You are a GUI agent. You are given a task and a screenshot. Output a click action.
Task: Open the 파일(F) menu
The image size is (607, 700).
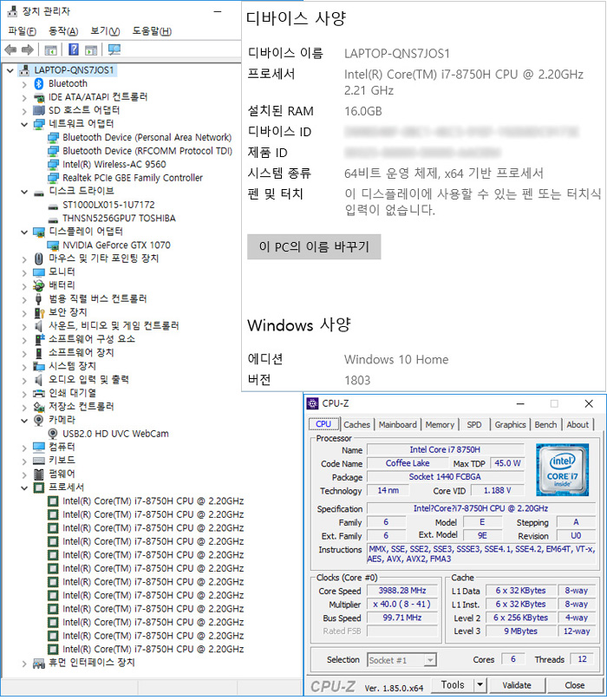point(22,31)
